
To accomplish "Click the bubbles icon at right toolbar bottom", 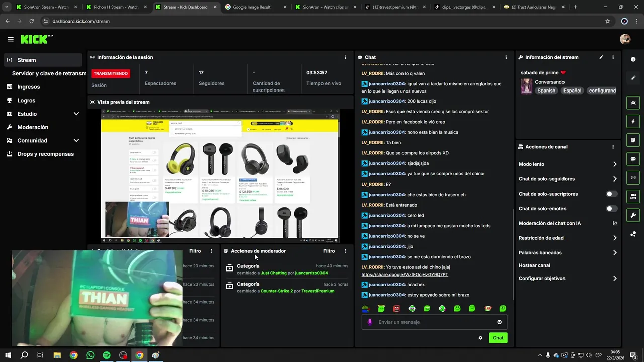I will pos(633,234).
